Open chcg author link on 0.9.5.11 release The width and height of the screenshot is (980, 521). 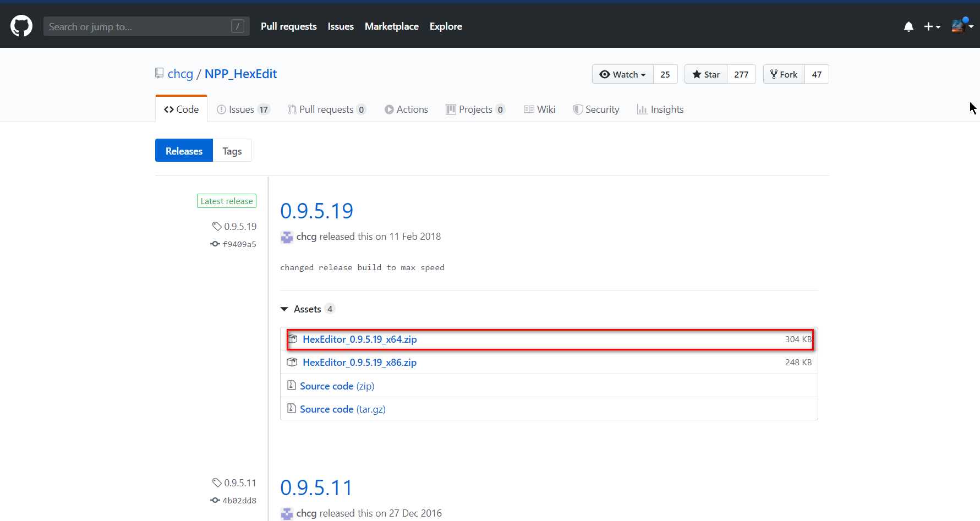[x=306, y=513]
